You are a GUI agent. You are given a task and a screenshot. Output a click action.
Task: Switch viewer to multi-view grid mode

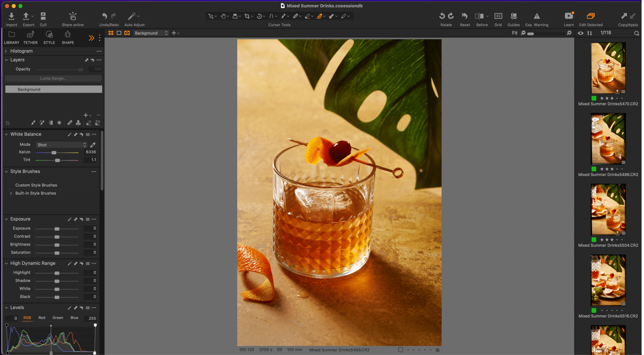point(111,33)
